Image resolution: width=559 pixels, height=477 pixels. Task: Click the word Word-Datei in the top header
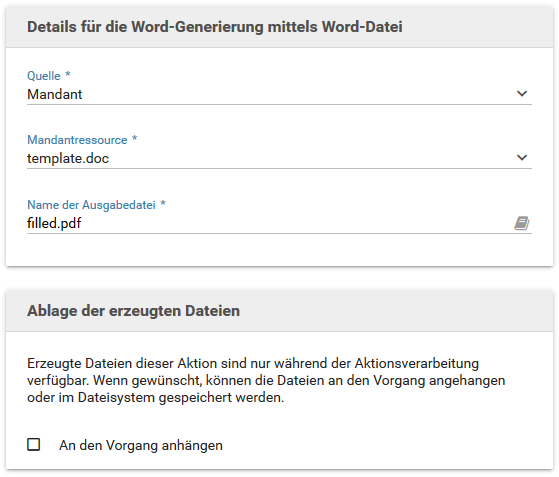click(362, 27)
